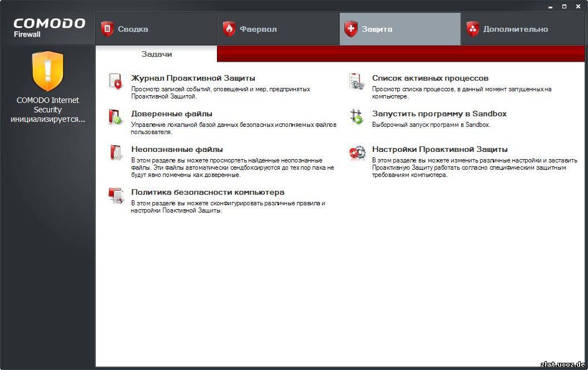This screenshot has width=588, height=370.
Task: Open the Фаервол tab
Action: tap(279, 29)
